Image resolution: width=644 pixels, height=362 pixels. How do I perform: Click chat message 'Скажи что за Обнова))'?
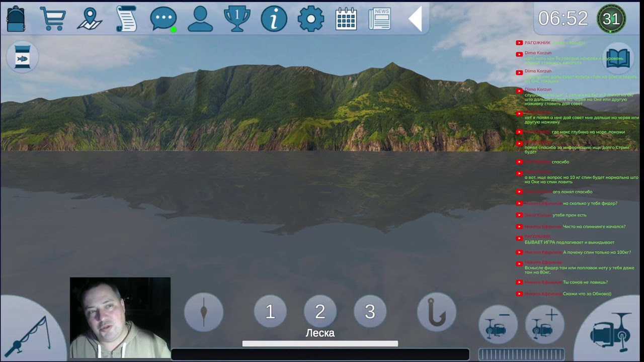coord(587,294)
